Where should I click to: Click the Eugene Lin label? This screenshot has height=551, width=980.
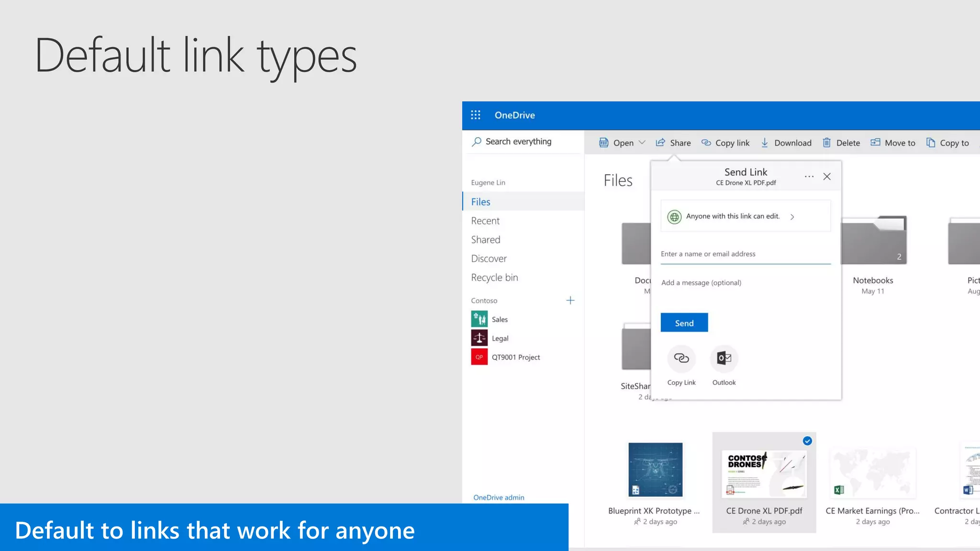[488, 183]
